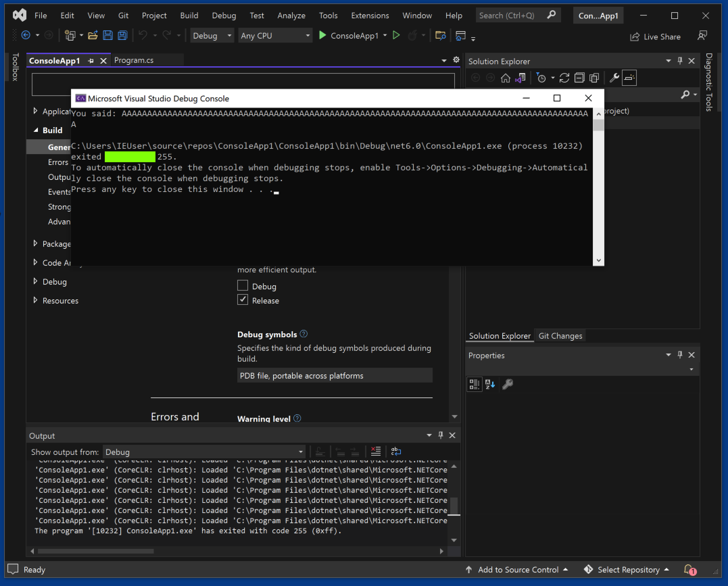
Task: Click the help icon beside Debug symbols
Action: [304, 334]
